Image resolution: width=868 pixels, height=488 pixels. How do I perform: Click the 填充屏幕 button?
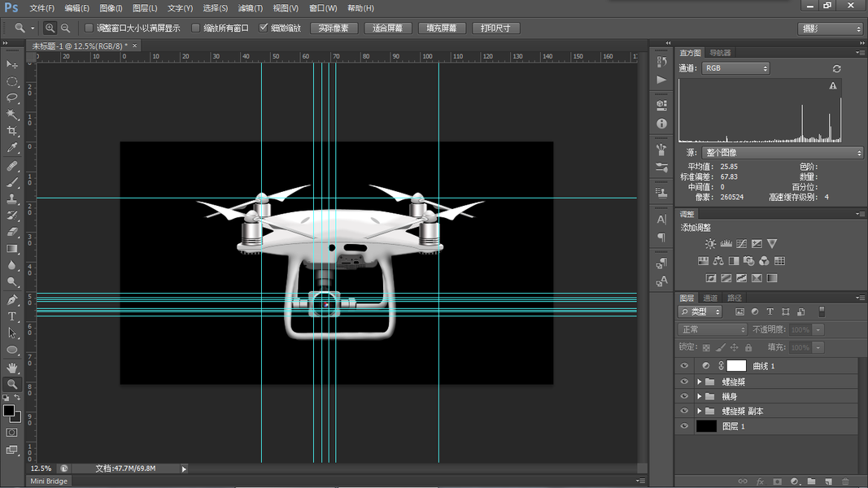[442, 28]
